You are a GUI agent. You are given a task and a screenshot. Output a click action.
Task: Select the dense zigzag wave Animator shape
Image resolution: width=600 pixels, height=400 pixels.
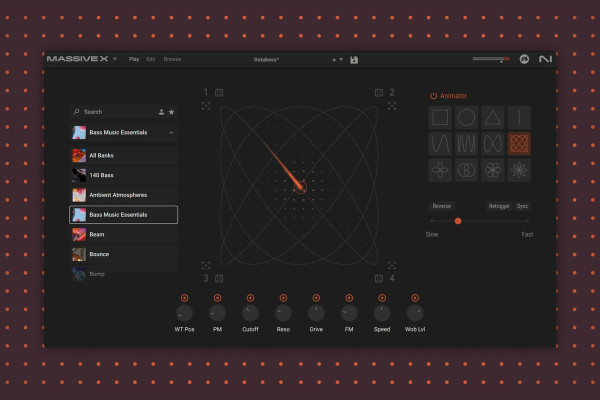(x=466, y=144)
